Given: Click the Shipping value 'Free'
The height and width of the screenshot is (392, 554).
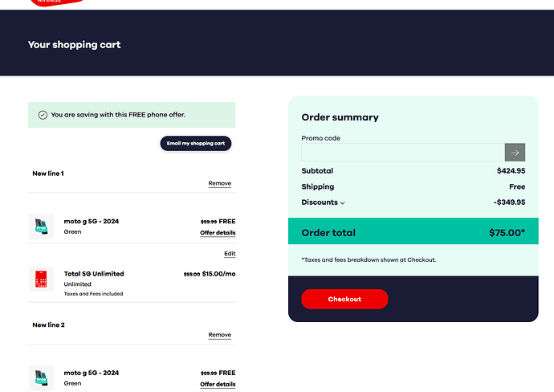Looking at the screenshot, I should click(x=517, y=186).
